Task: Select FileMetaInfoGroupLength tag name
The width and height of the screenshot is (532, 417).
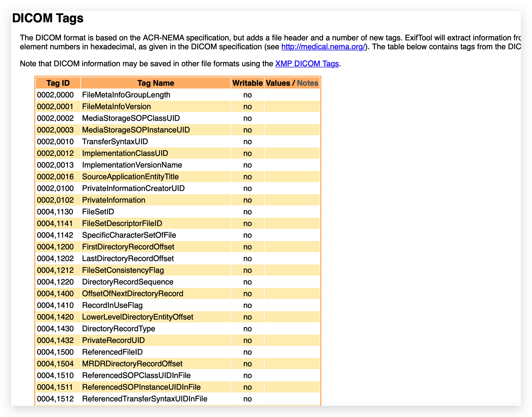Action: [126, 95]
